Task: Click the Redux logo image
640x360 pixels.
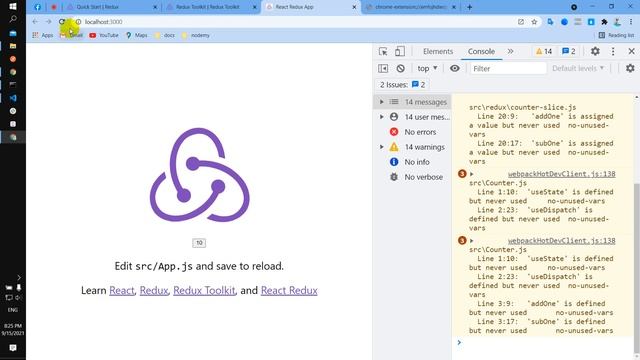Action: pos(200,175)
